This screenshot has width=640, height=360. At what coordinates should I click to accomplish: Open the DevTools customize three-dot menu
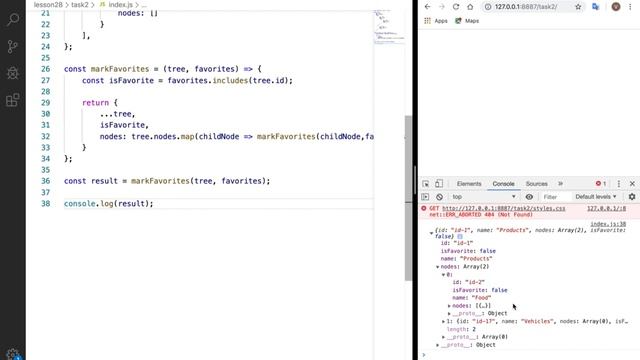point(619,184)
